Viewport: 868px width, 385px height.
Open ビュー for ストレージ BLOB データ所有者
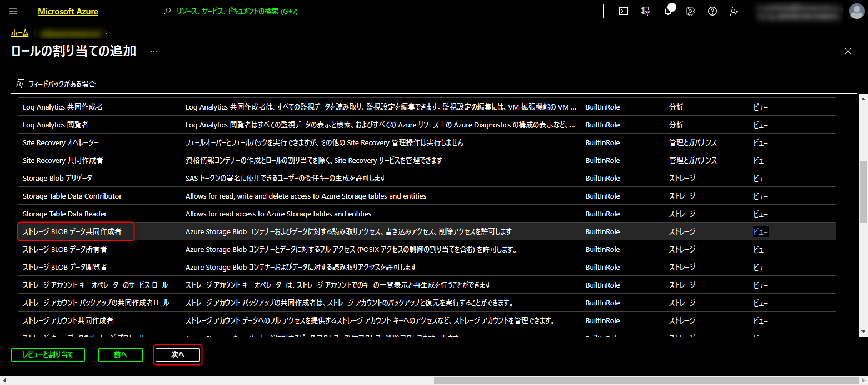(x=761, y=249)
